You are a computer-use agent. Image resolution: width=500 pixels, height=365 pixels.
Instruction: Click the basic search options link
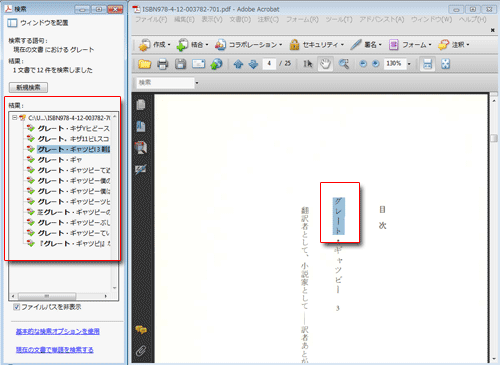[x=58, y=331]
